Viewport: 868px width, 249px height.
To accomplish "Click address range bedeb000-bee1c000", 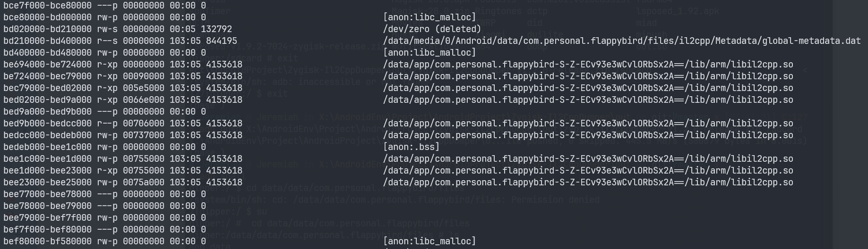I will [x=47, y=147].
